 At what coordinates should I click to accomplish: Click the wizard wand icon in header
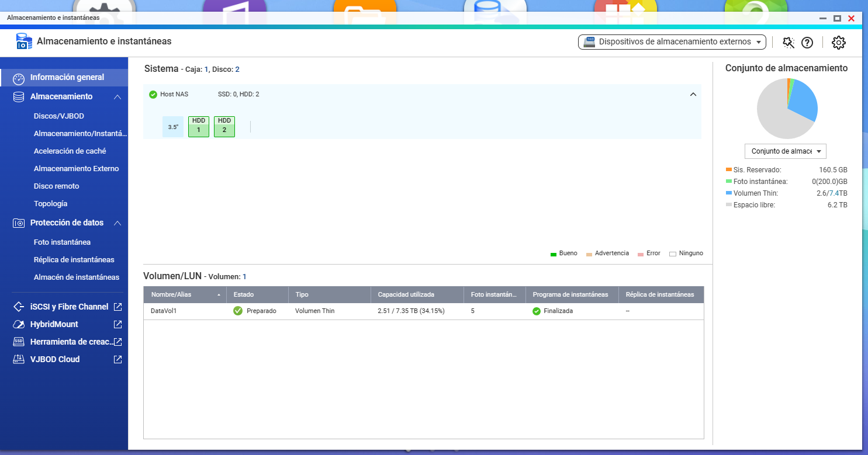[x=789, y=43]
